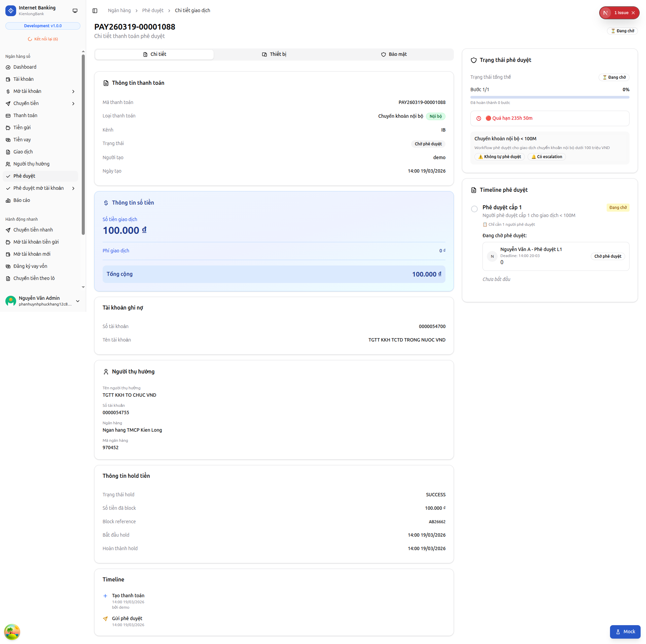Open Đăng ký vay vốn shortcut
The image size is (646, 644).
tap(40, 266)
